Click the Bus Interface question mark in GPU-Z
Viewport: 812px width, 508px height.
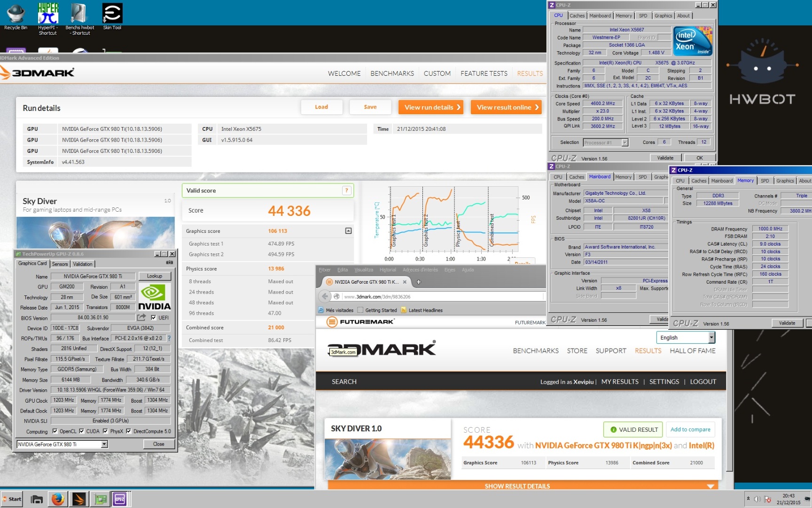coord(169,338)
